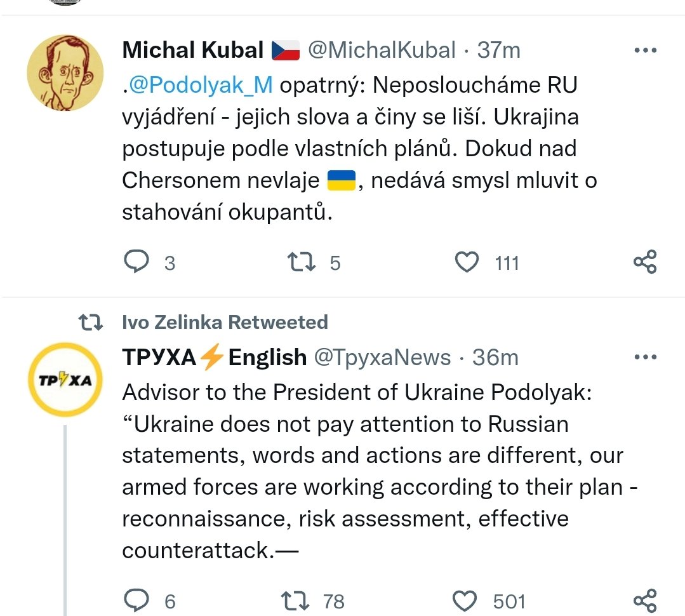This screenshot has width=685, height=616.
Task: Open the @MichalKubal handle
Action: 382,50
